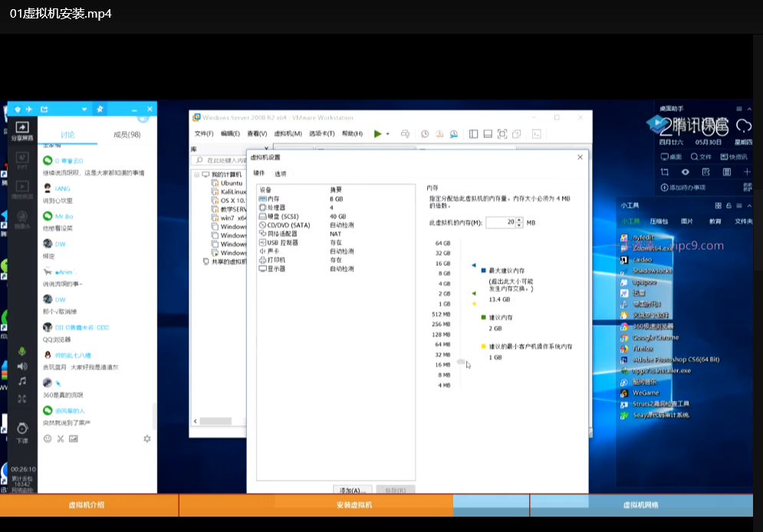Click the pin star icon in classroom title bar
This screenshot has height=532, width=763.
100,109
